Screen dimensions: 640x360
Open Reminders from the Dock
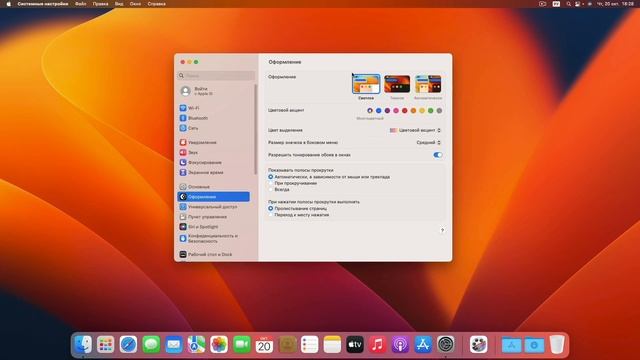309,344
